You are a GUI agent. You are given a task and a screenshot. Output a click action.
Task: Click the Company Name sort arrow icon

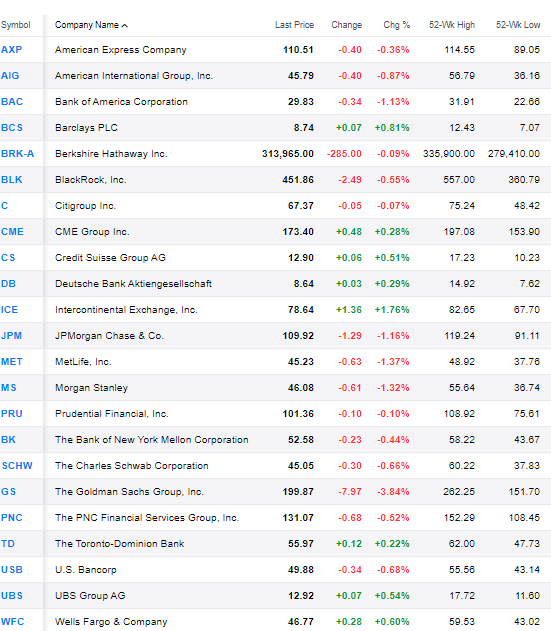[x=125, y=25]
